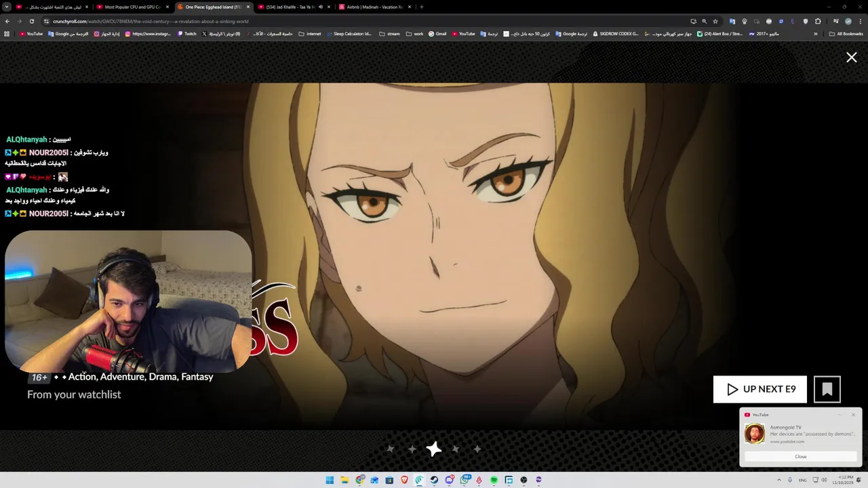This screenshot has height=488, width=868.
Task: Open the ENG language input switcher
Action: click(x=803, y=480)
